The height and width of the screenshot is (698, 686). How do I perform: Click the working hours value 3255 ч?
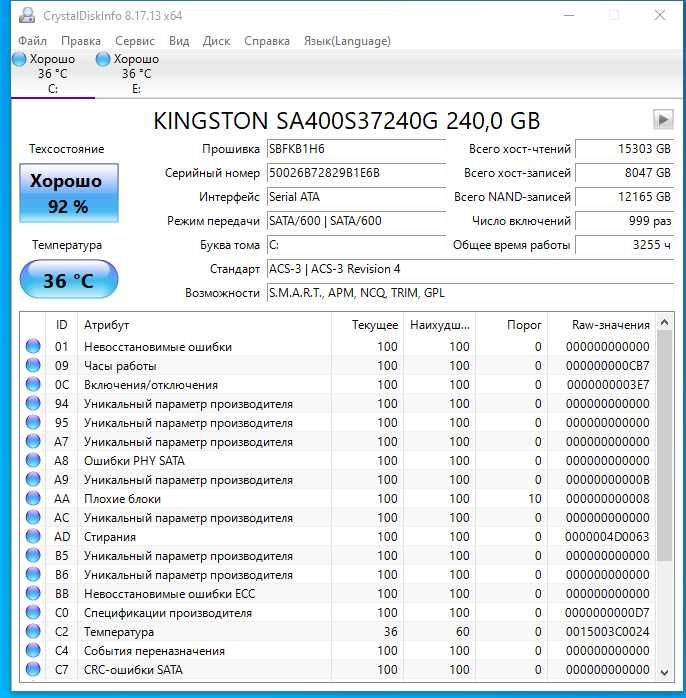(624, 245)
